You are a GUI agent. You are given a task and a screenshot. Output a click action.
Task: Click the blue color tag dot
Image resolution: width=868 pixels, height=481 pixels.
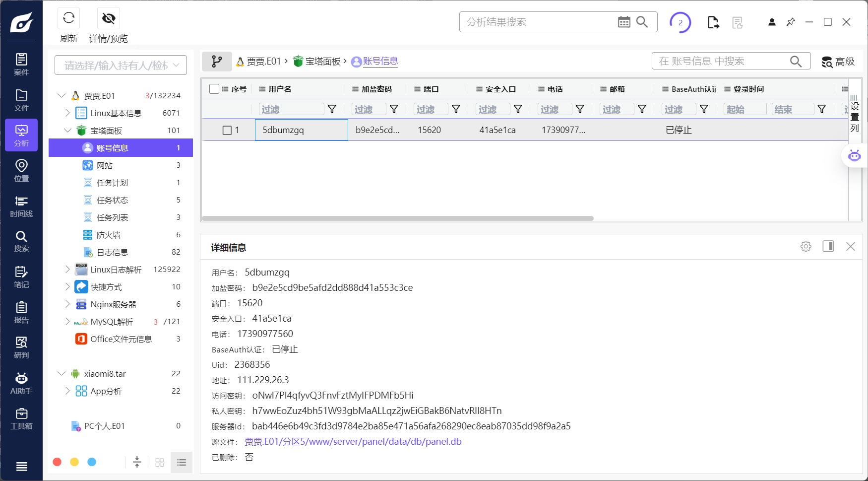point(92,462)
